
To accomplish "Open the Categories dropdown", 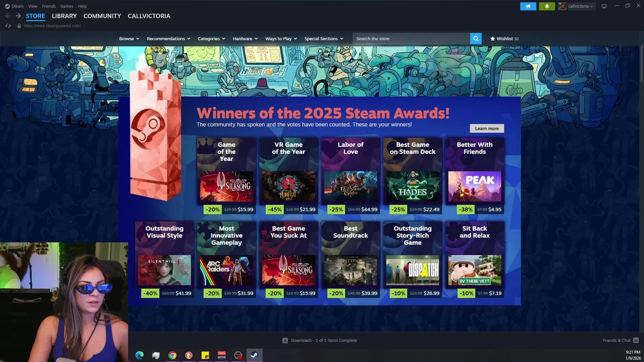I will (211, 39).
